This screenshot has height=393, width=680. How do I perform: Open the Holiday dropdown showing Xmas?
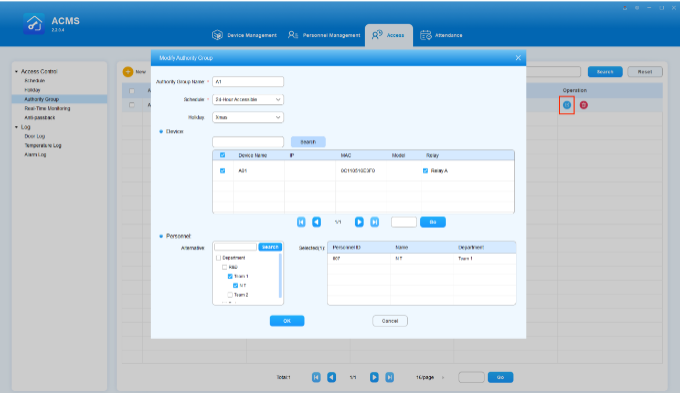248,117
